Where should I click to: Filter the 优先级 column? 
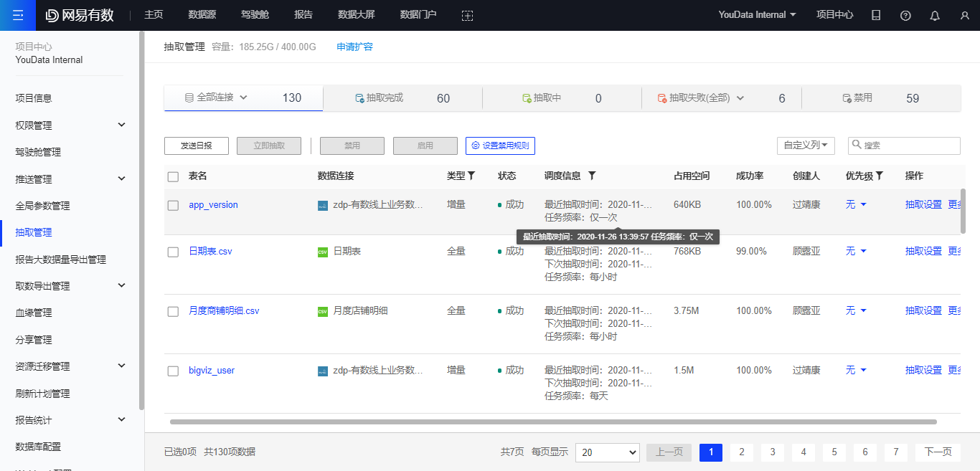[x=880, y=176]
